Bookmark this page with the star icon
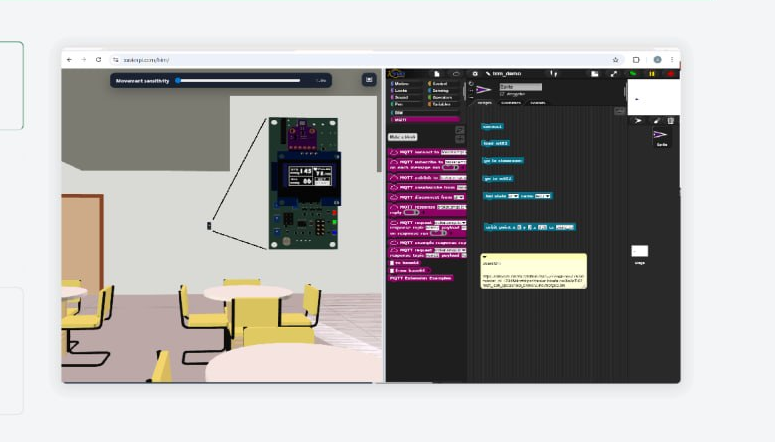The height and width of the screenshot is (442, 775). 615,60
